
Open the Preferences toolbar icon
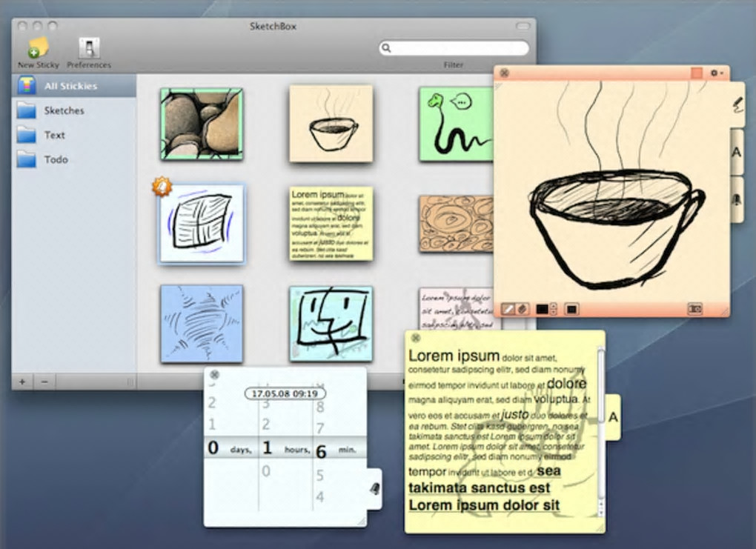(89, 48)
